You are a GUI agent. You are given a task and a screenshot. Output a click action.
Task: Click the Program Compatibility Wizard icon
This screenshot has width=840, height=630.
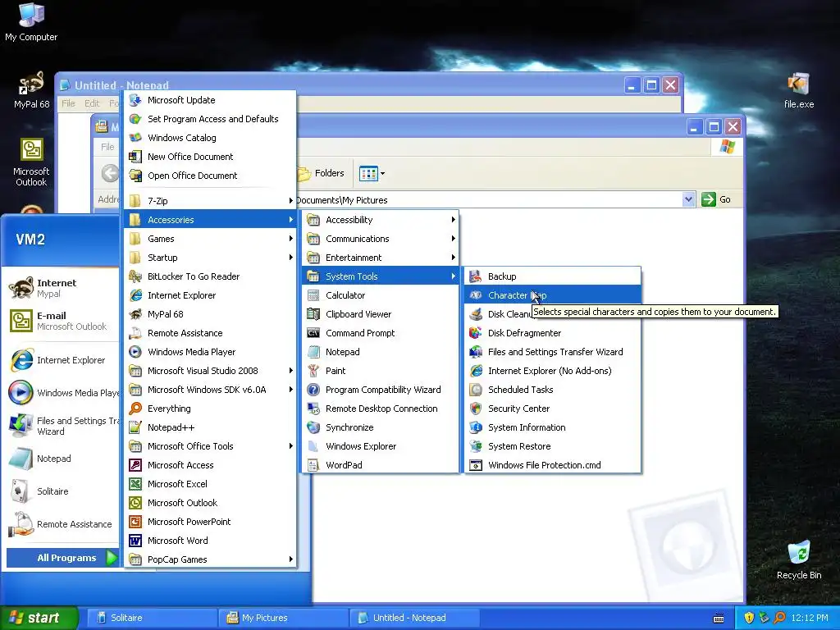pos(313,390)
